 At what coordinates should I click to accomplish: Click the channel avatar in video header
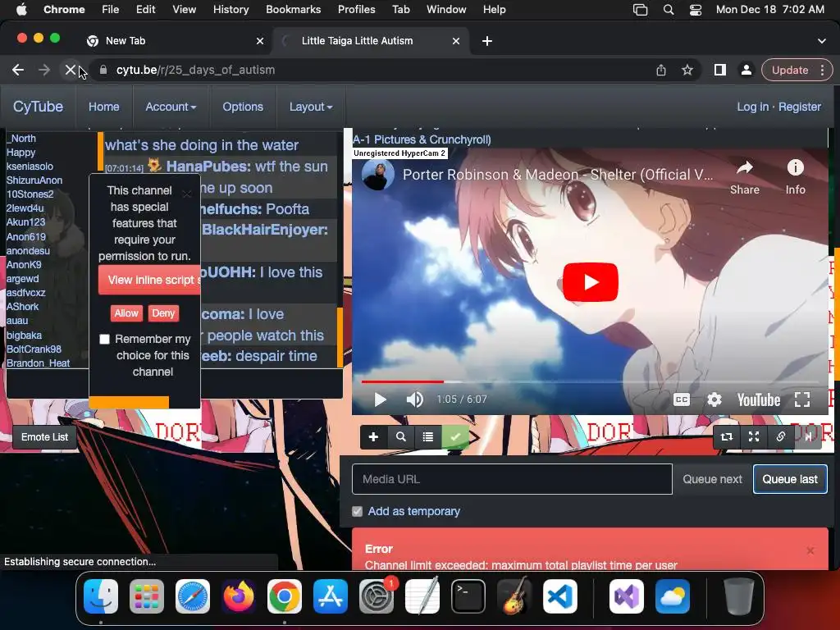[377, 174]
